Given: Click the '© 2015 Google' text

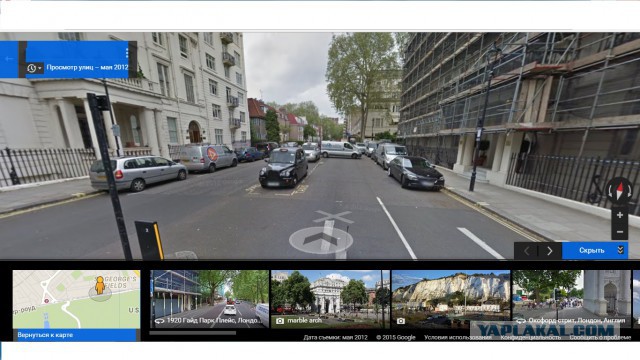Looking at the screenshot, I should [x=396, y=338].
